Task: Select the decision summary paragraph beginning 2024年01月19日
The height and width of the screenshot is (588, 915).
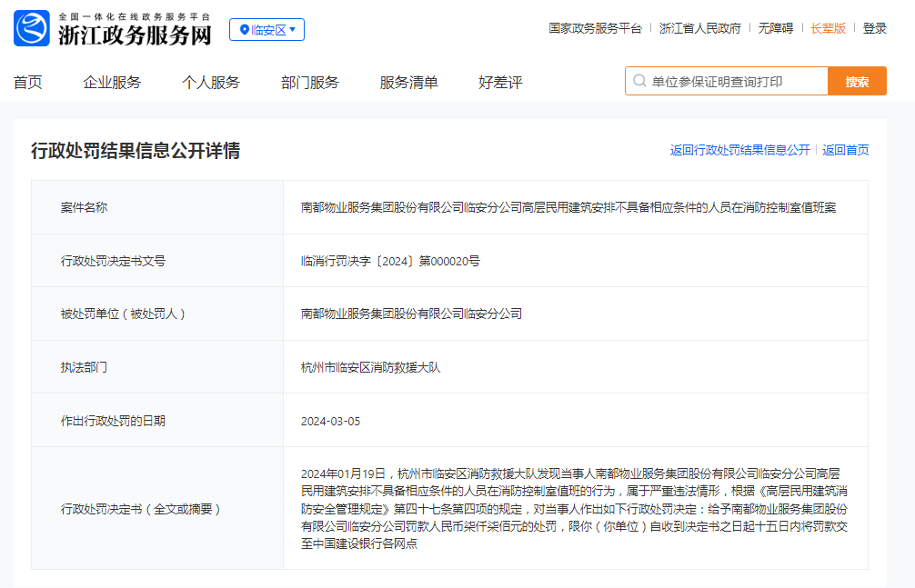Action: click(574, 509)
